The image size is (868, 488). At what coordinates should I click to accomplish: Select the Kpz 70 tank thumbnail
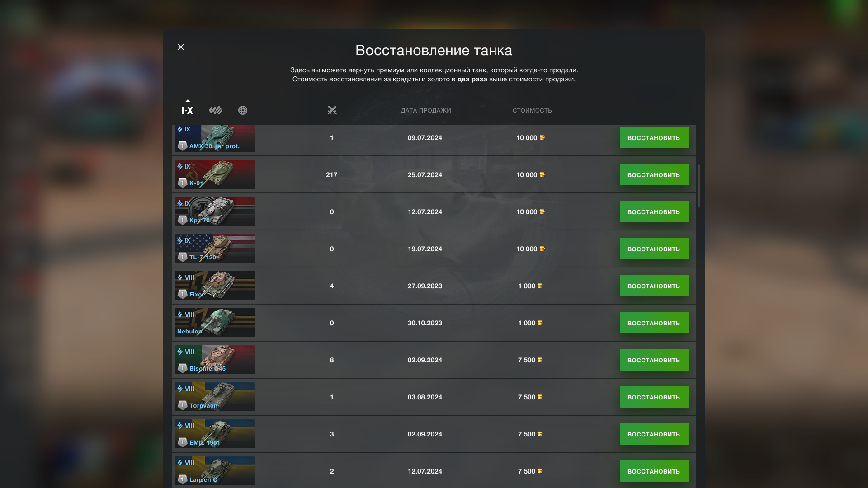(215, 211)
